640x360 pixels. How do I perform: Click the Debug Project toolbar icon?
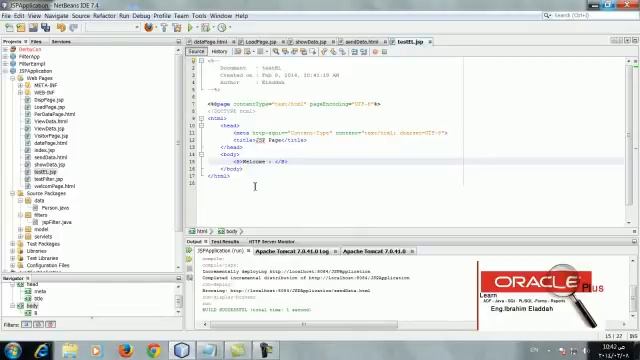205,27
